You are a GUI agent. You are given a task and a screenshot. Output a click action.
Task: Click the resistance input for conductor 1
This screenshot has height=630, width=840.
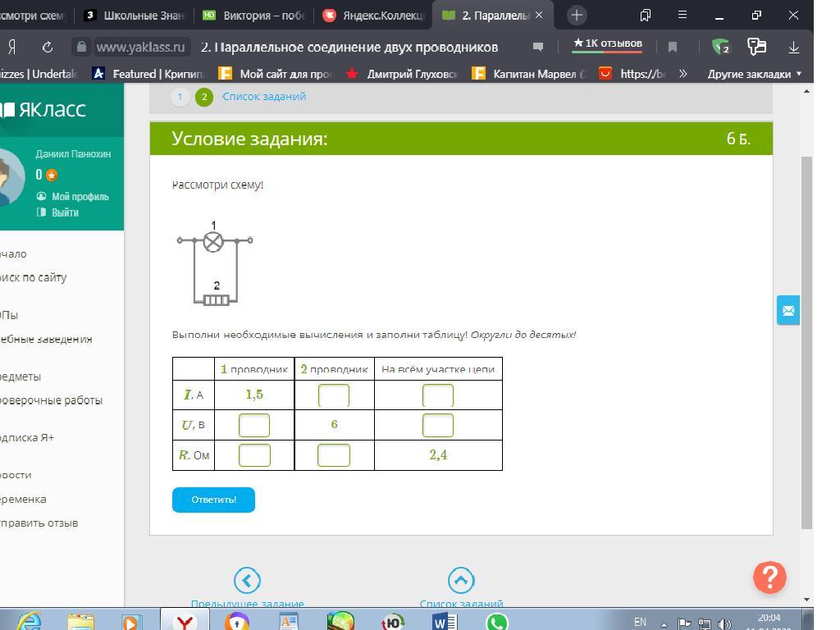tap(254, 455)
